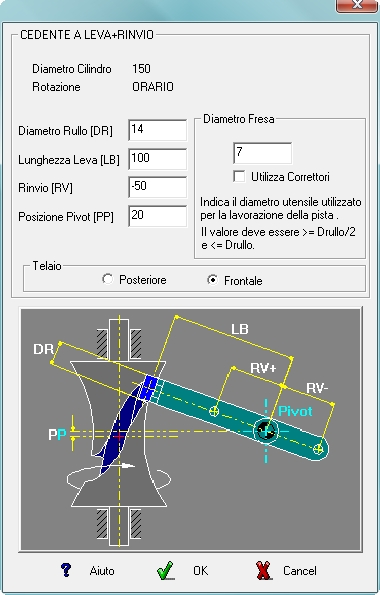The image size is (380, 595).
Task: Select the Frontale frame option
Action: tap(213, 280)
